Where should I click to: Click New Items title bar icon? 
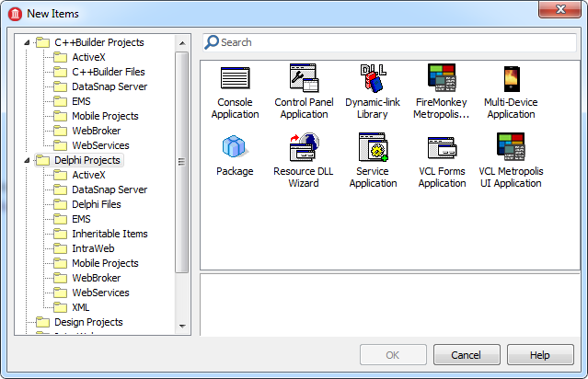15,14
